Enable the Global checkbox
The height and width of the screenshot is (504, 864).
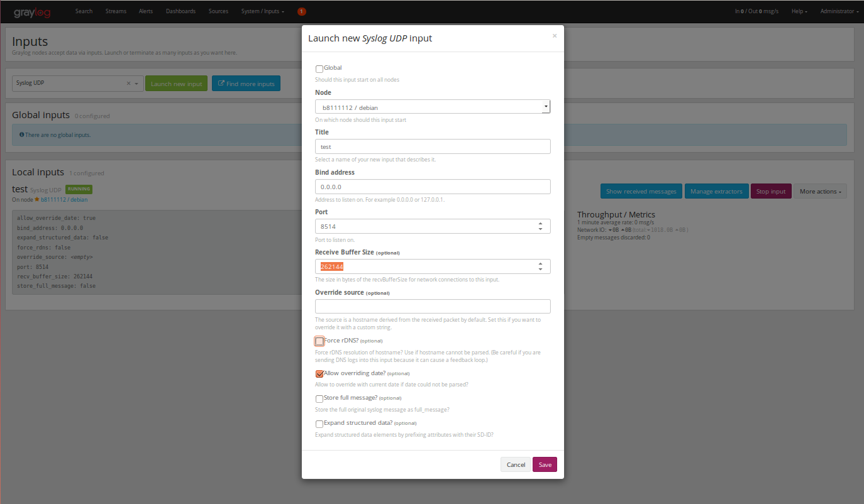[319, 69]
